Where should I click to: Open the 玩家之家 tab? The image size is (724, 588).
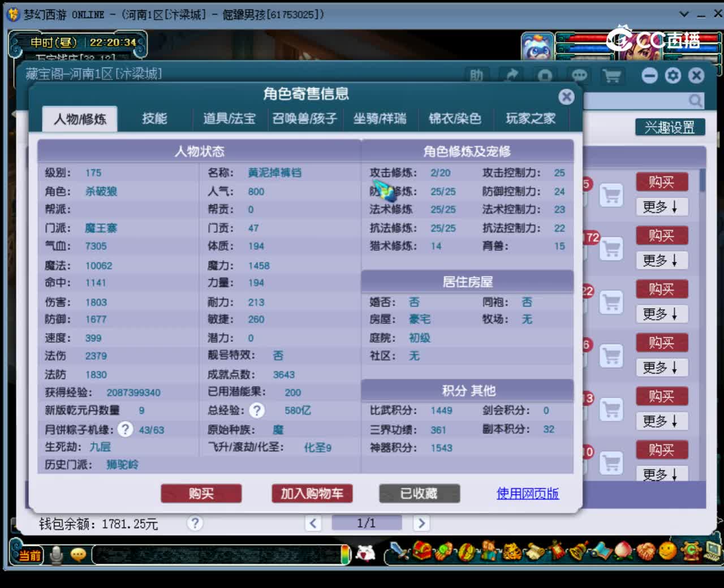coord(530,118)
